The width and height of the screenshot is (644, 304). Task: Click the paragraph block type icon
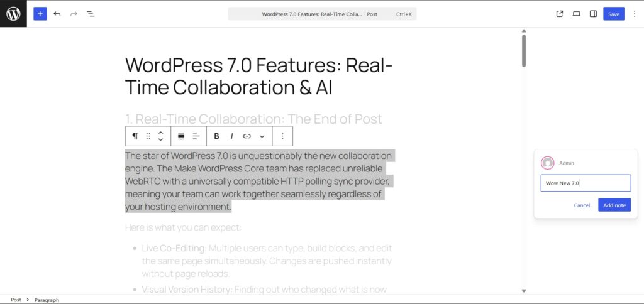[135, 136]
